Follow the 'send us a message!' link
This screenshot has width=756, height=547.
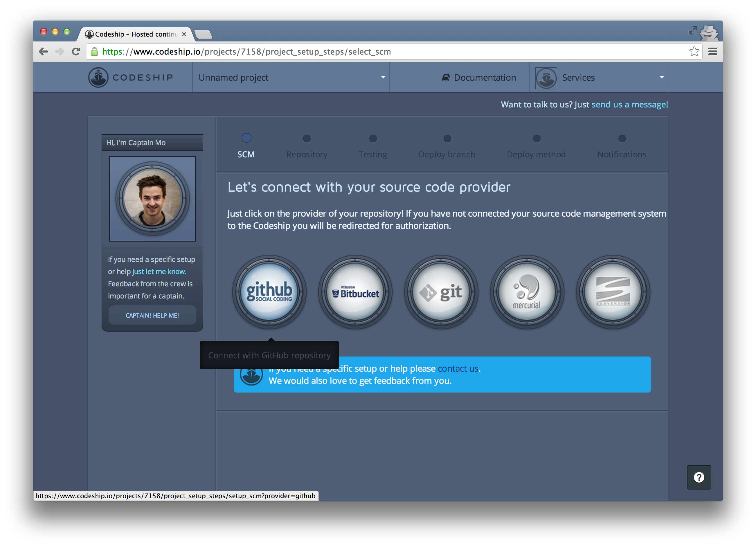629,104
